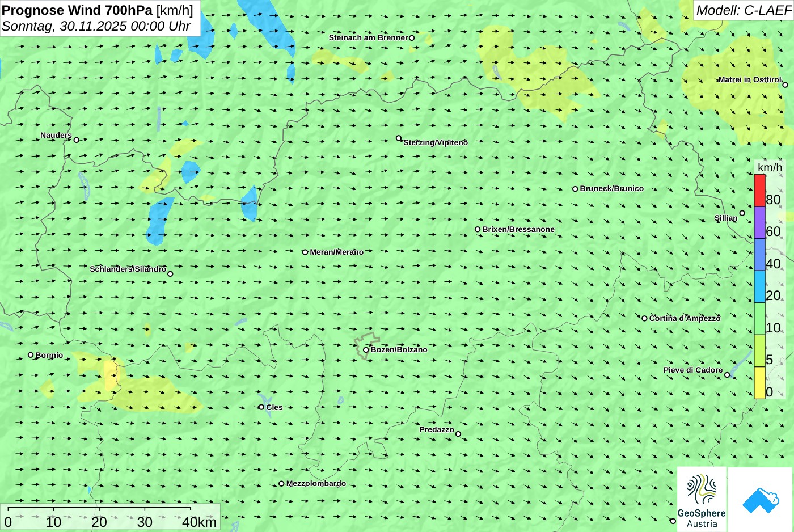This screenshot has height=532, width=794.
Task: Select the Steinach am Brenner location marker
Action: click(412, 38)
